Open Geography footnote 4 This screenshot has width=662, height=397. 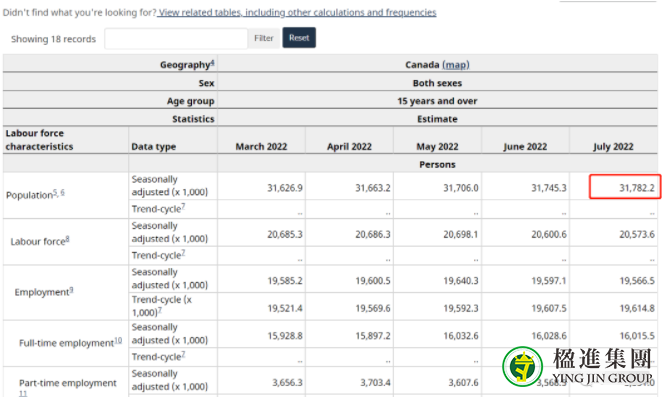212,63
